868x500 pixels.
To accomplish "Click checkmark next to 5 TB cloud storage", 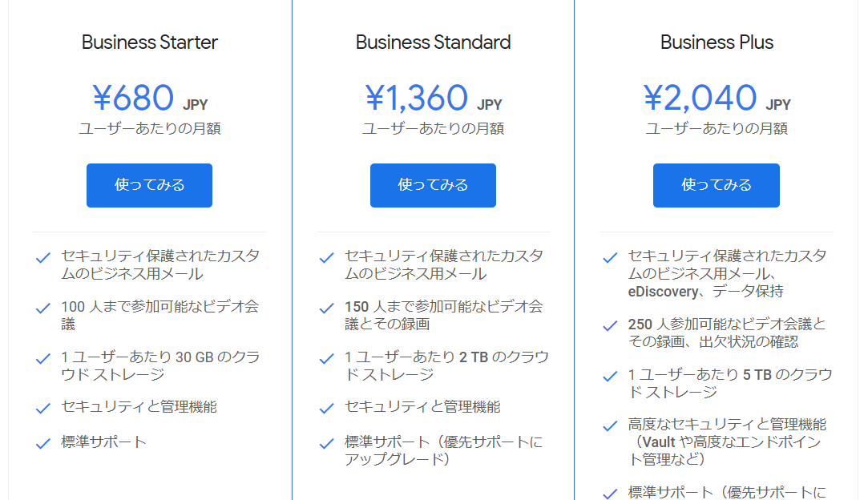I will click(610, 377).
